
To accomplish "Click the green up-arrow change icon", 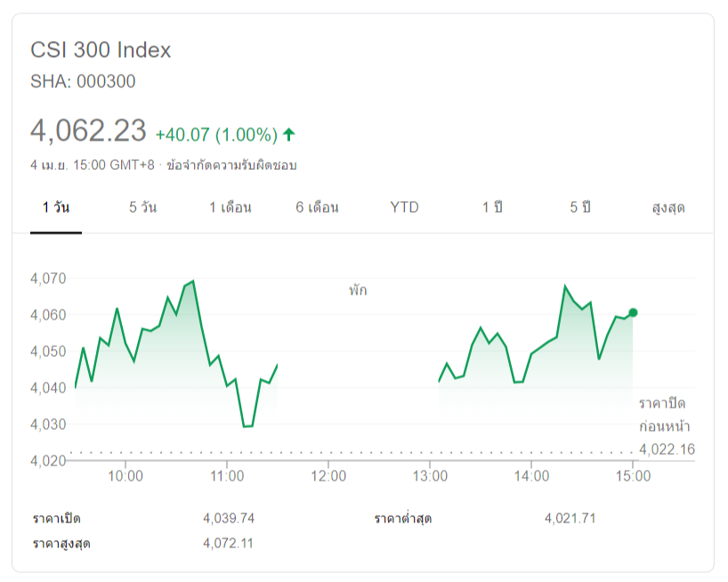I will coord(289,134).
